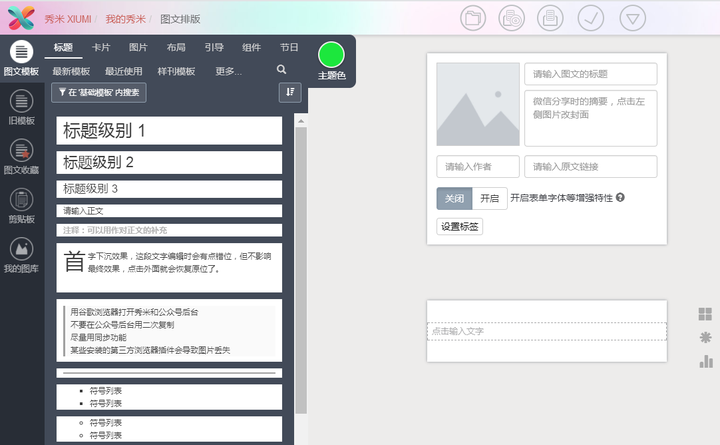Click the 请输入作者 author field
720x445 pixels.
click(478, 167)
